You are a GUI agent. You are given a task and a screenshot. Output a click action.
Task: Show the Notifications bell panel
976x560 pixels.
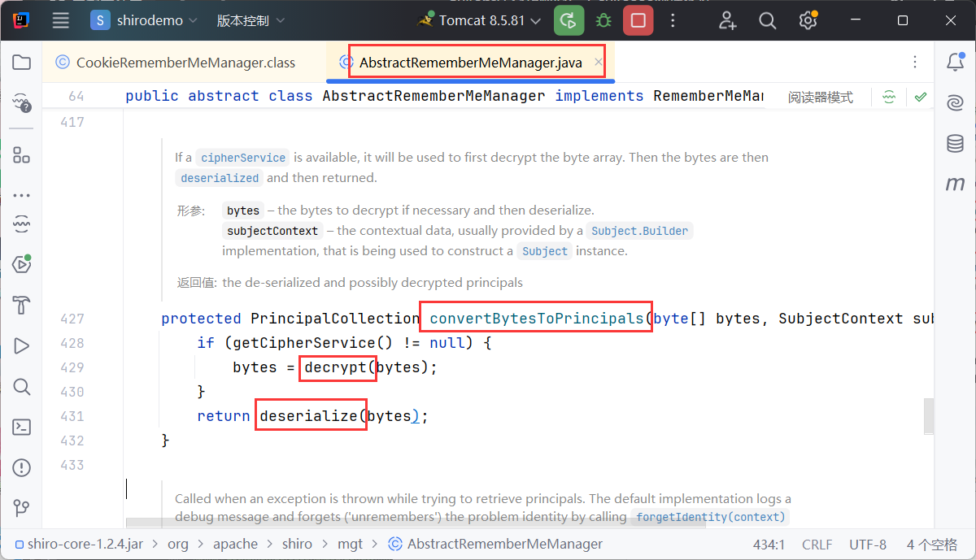click(x=955, y=63)
